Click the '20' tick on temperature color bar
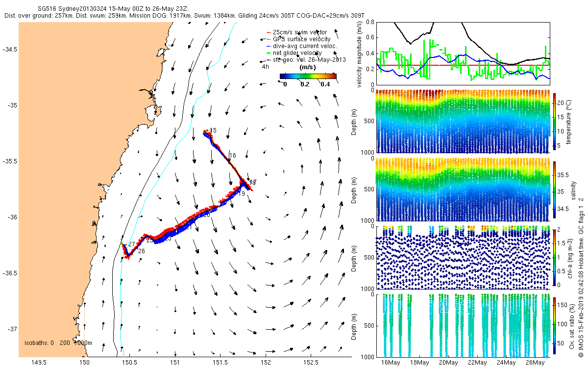The height and width of the screenshot is (368, 588). pos(561,104)
